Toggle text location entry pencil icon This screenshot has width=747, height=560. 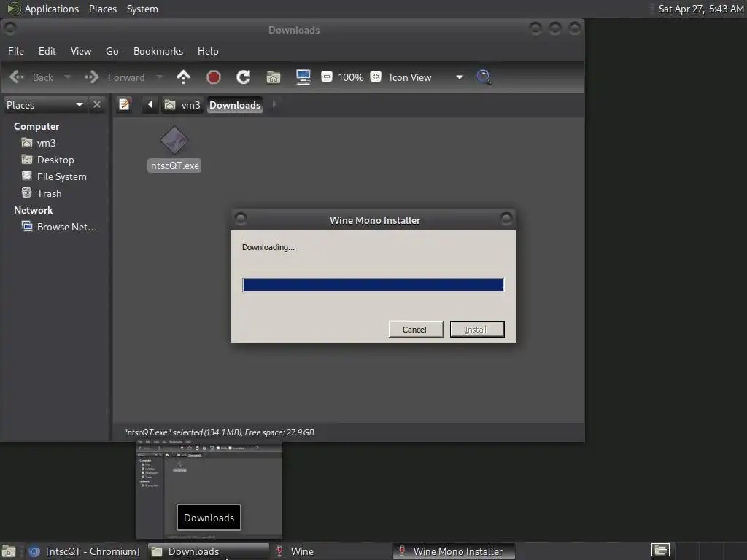pos(124,104)
